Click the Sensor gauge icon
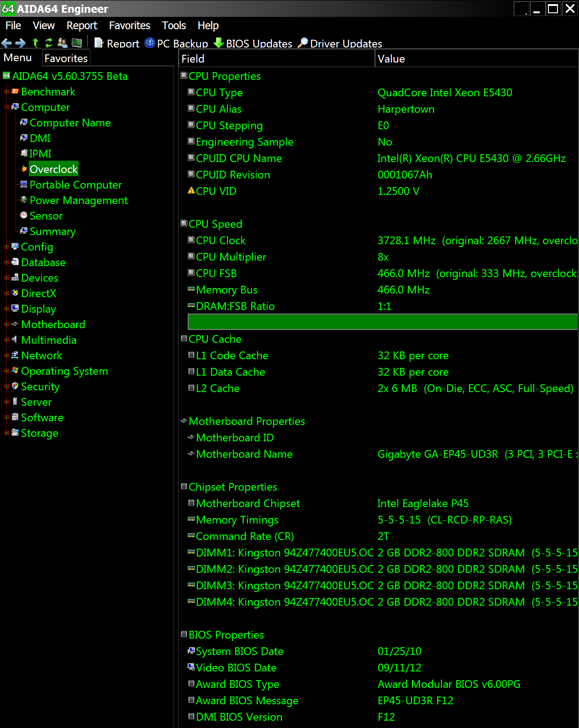579x728 pixels. point(24,215)
